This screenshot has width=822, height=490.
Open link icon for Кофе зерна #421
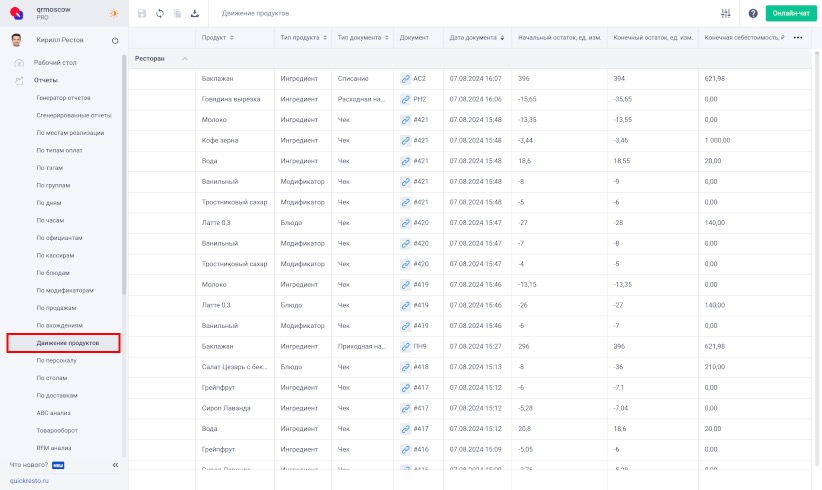(405, 140)
